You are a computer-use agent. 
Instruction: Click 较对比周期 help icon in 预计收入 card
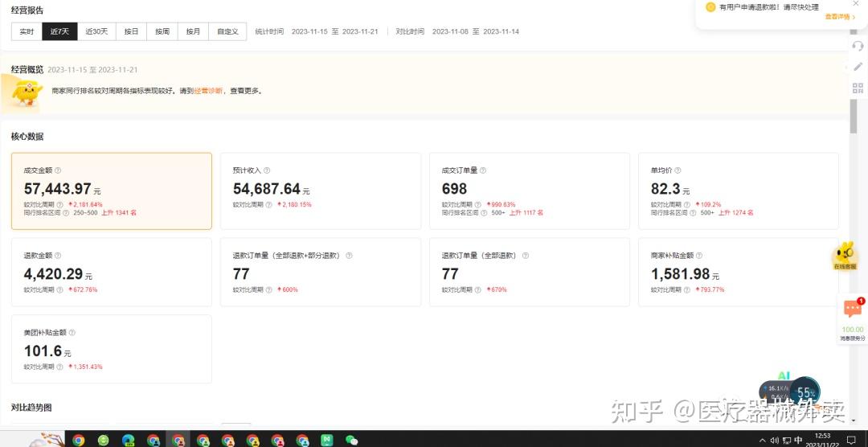click(269, 205)
